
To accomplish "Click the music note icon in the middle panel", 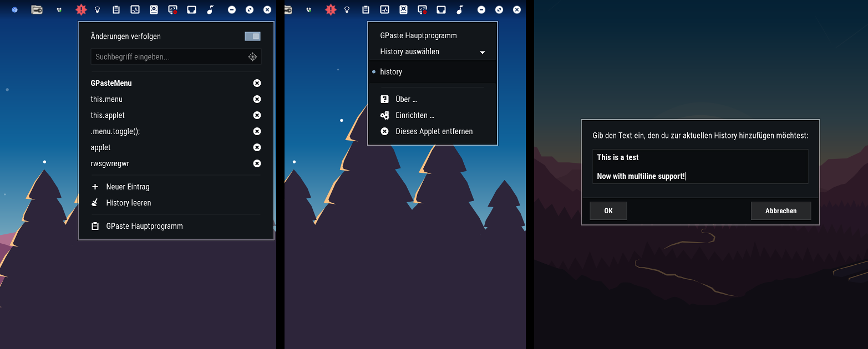I will [460, 9].
